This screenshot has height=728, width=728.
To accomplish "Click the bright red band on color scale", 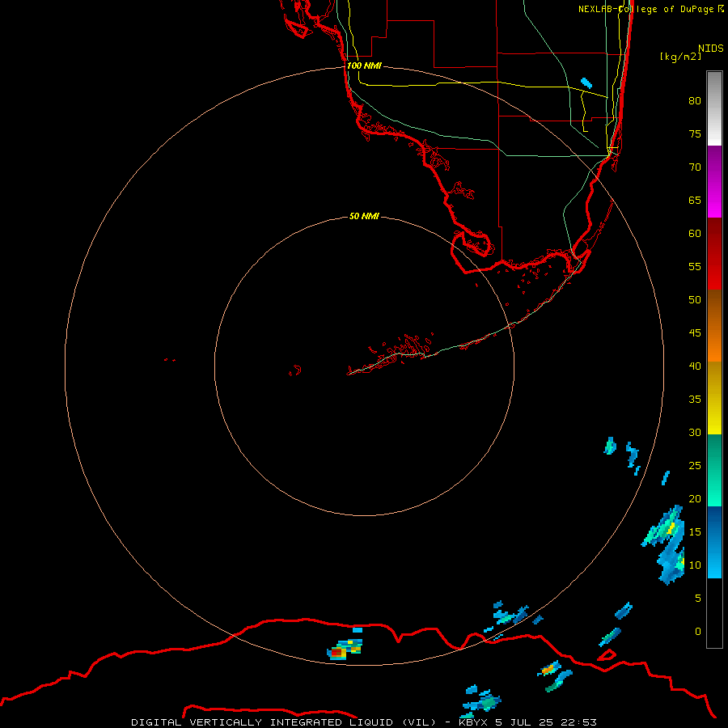I will tap(714, 254).
